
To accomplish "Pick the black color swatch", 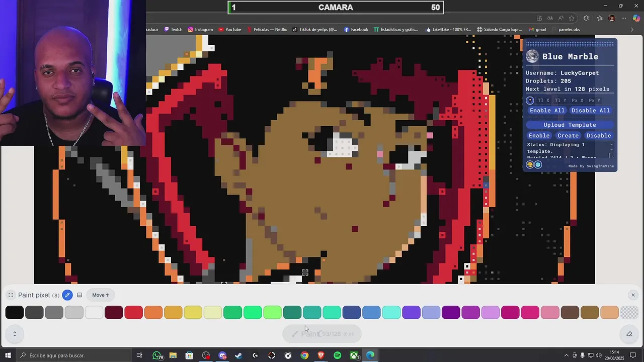I will click(15, 312).
